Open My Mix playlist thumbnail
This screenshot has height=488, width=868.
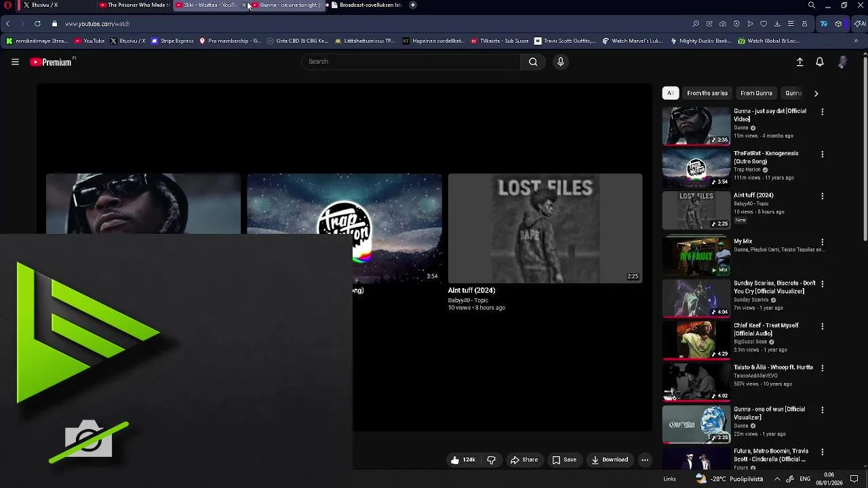point(696,256)
